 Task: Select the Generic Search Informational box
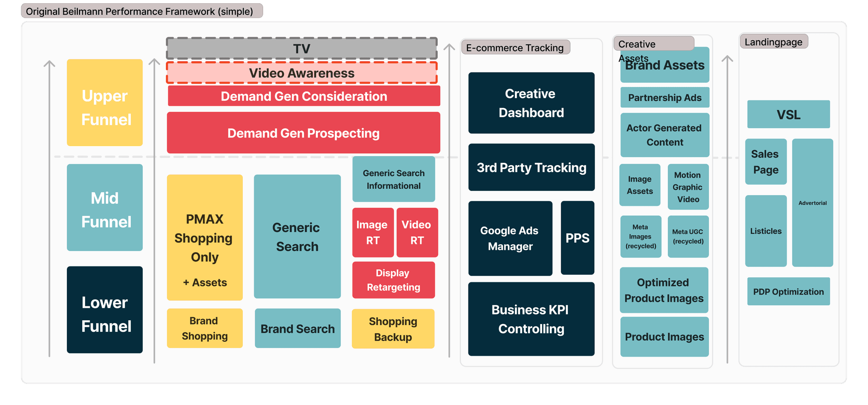tap(393, 179)
